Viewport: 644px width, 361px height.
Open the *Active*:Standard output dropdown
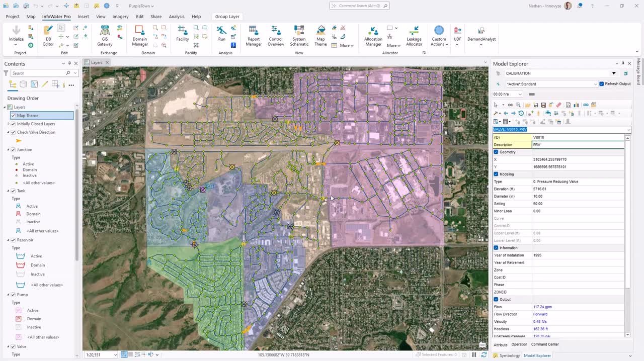595,84
